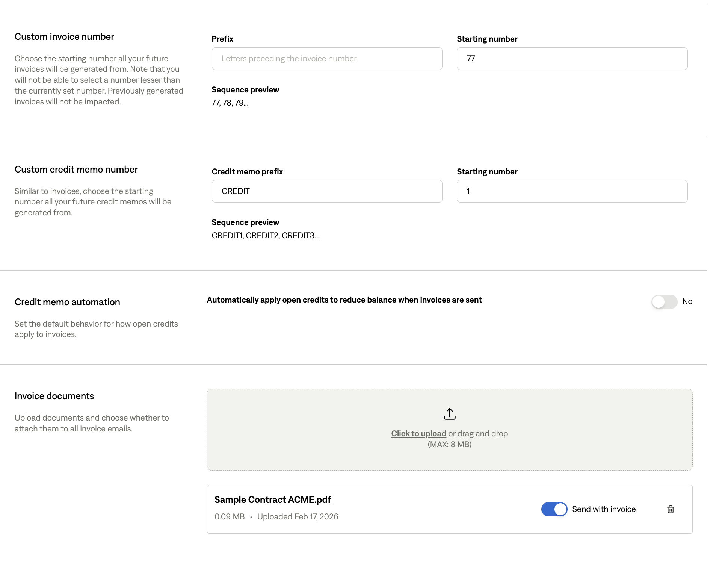Click credit memo Starting number field showing 1

[572, 191]
